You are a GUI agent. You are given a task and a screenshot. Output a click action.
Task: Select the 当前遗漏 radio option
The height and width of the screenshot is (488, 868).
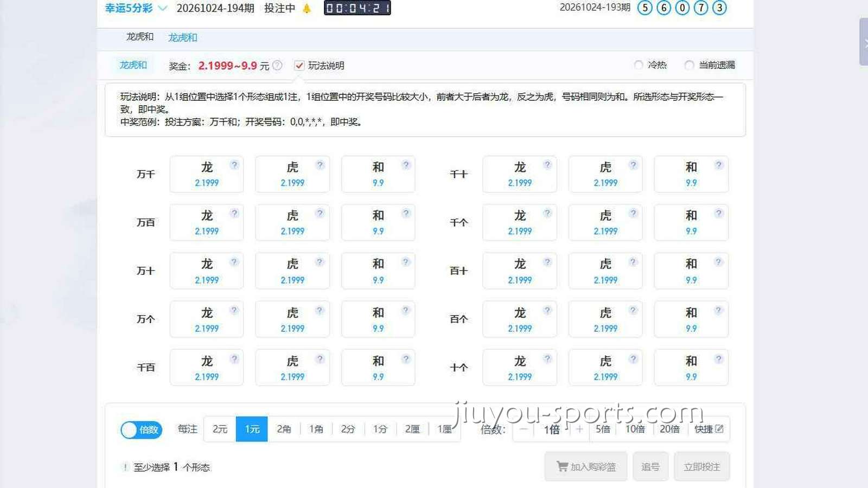point(689,65)
